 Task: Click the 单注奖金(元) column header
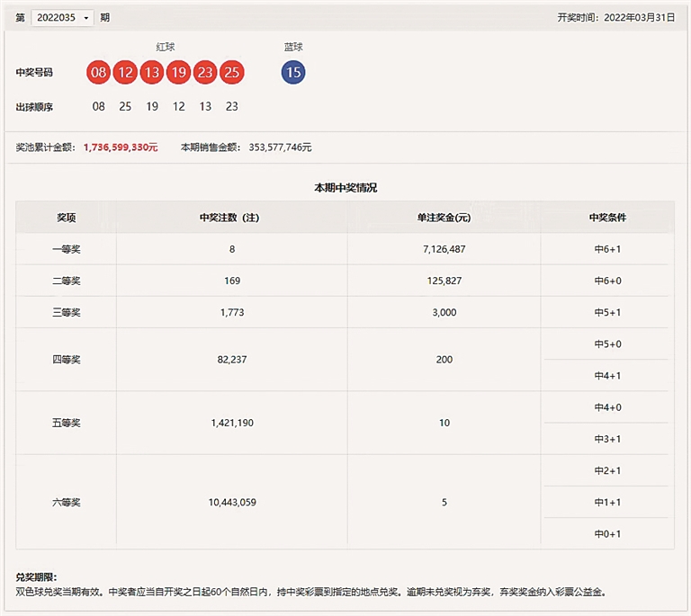[444, 218]
